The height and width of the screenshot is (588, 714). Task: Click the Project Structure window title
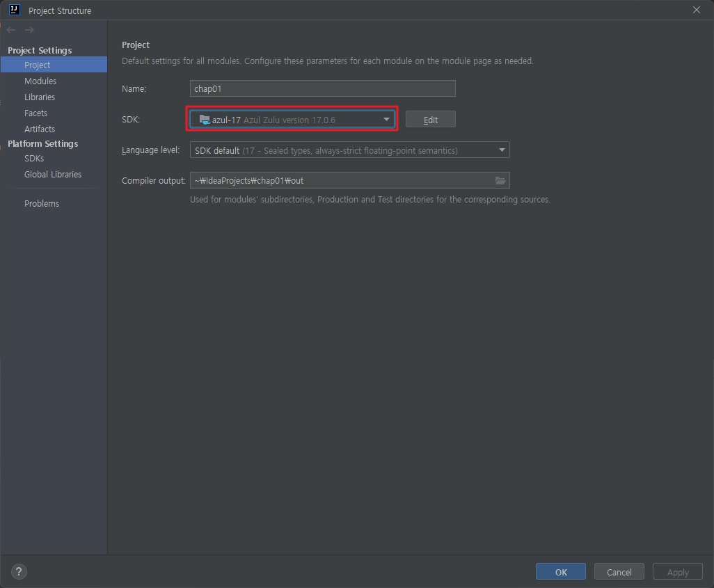point(60,10)
